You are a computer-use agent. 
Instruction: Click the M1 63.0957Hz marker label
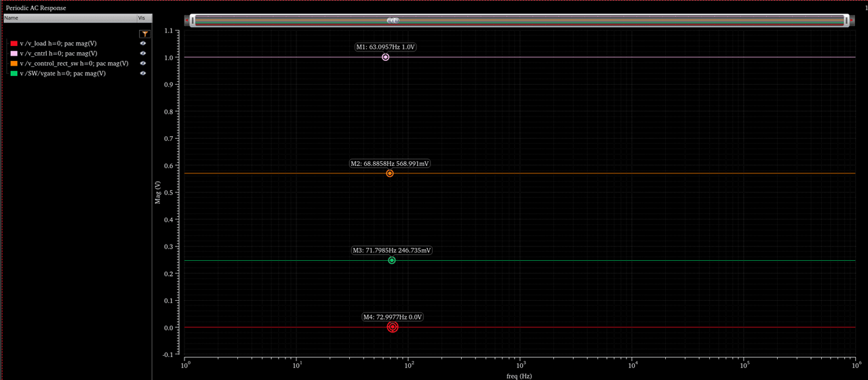(x=385, y=47)
